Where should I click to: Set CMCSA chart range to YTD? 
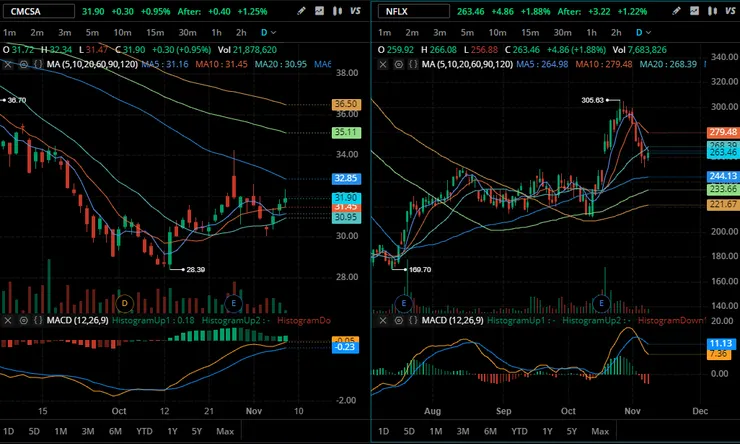(144, 431)
